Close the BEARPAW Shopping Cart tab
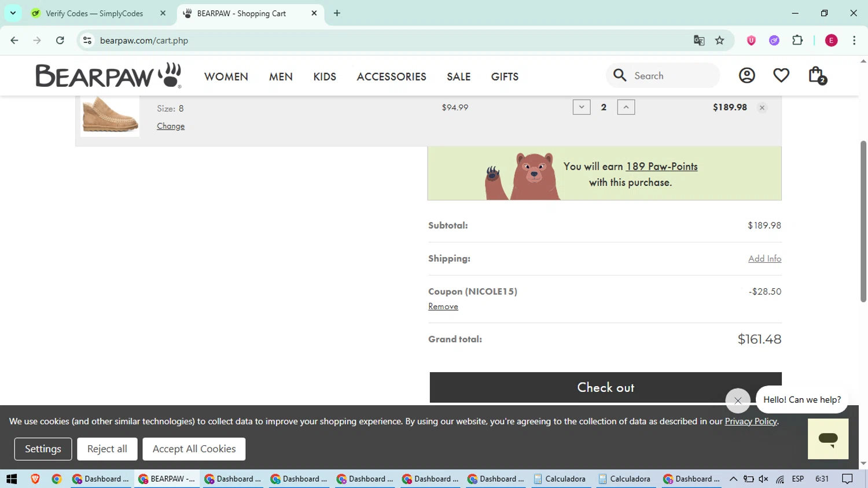Image resolution: width=868 pixels, height=488 pixels. pyautogui.click(x=314, y=13)
